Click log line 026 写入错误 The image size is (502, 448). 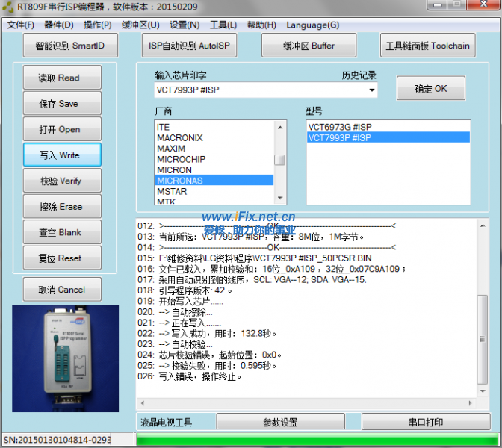[x=190, y=376]
